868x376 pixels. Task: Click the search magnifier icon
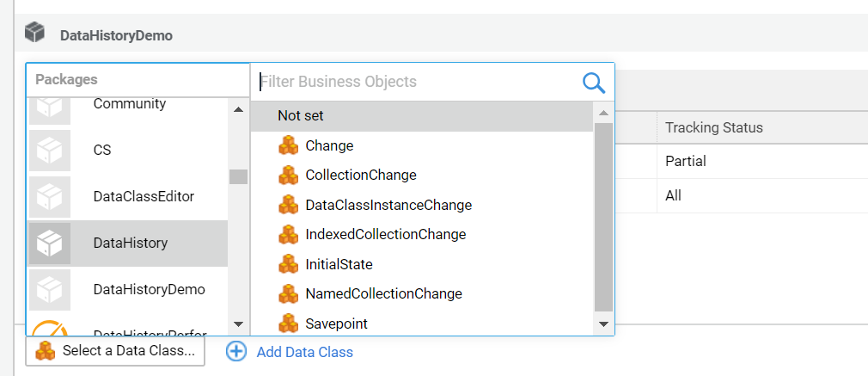click(594, 83)
